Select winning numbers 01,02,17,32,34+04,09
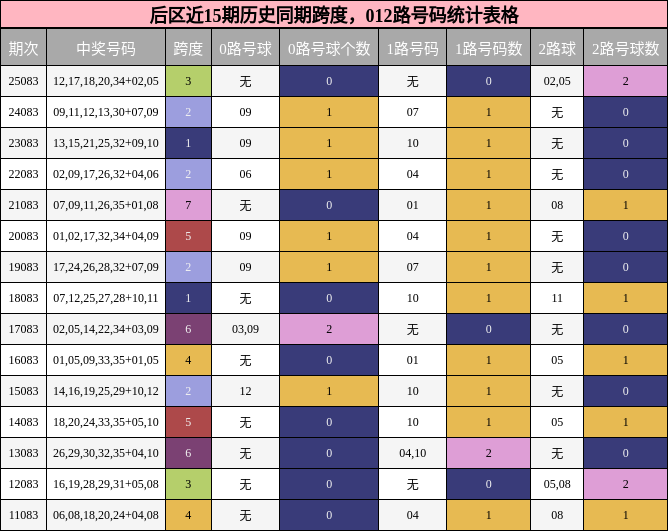This screenshot has width=668, height=531. point(106,236)
